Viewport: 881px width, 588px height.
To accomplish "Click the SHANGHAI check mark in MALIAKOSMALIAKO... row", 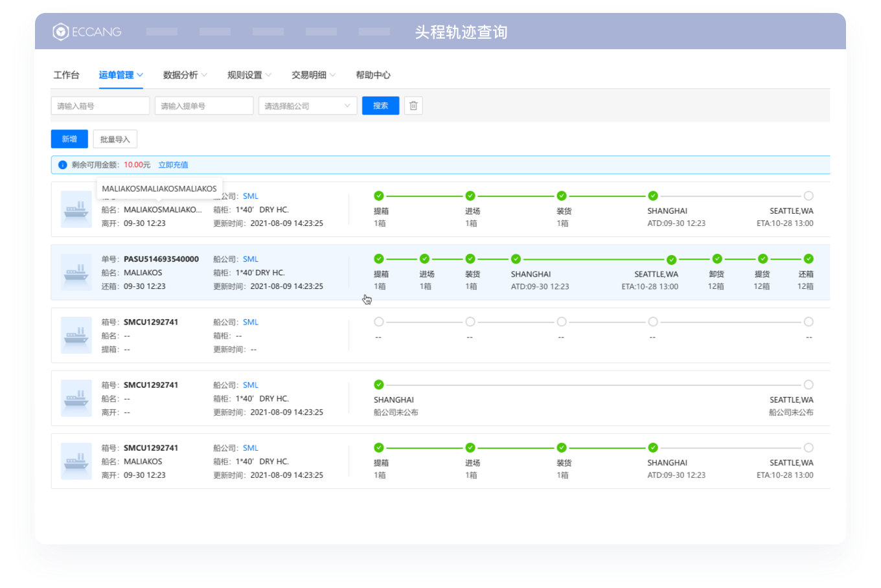I will coord(653,196).
